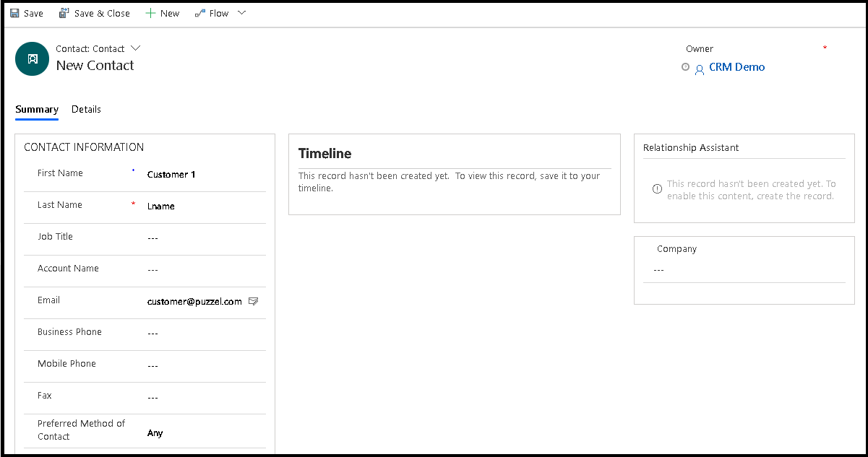Open Preferred Method of Contact dropdown

(202, 433)
